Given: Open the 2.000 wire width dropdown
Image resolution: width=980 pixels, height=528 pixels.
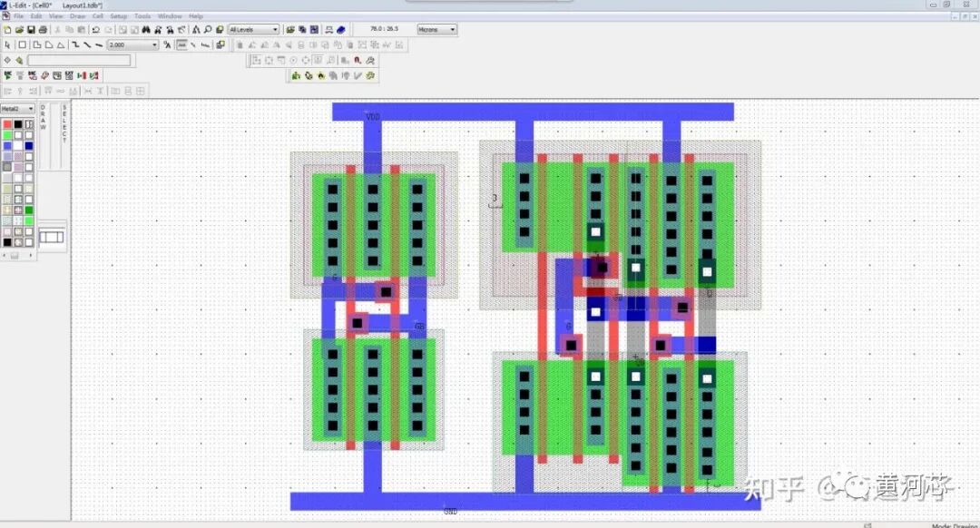Looking at the screenshot, I should [x=133, y=45].
